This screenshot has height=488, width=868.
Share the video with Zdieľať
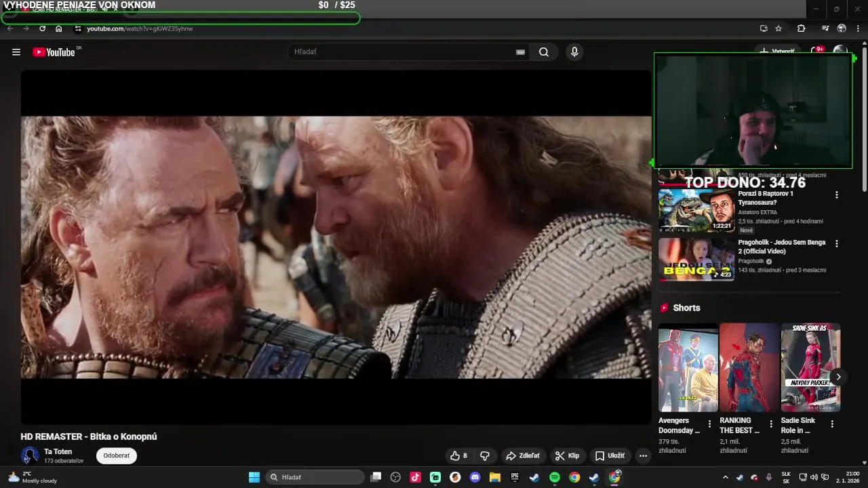pyautogui.click(x=524, y=456)
